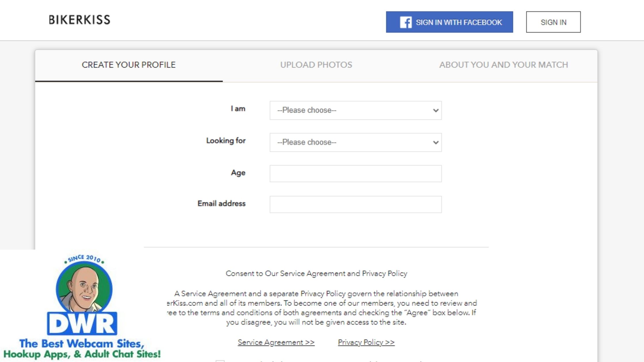Click the Facebook f logo icon
Screen dimensions: 644x362
pos(406,22)
